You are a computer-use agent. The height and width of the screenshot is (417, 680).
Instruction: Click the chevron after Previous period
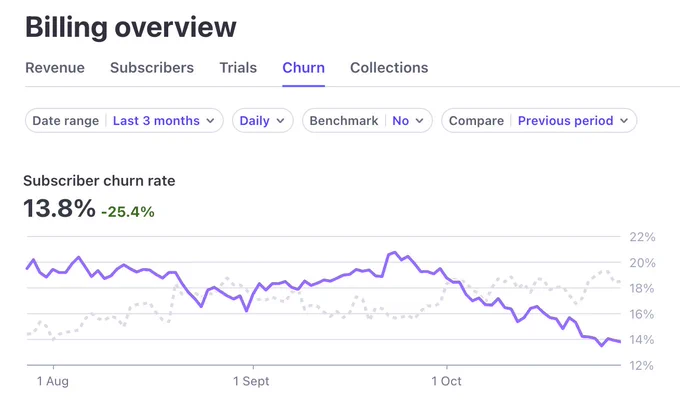pos(624,121)
